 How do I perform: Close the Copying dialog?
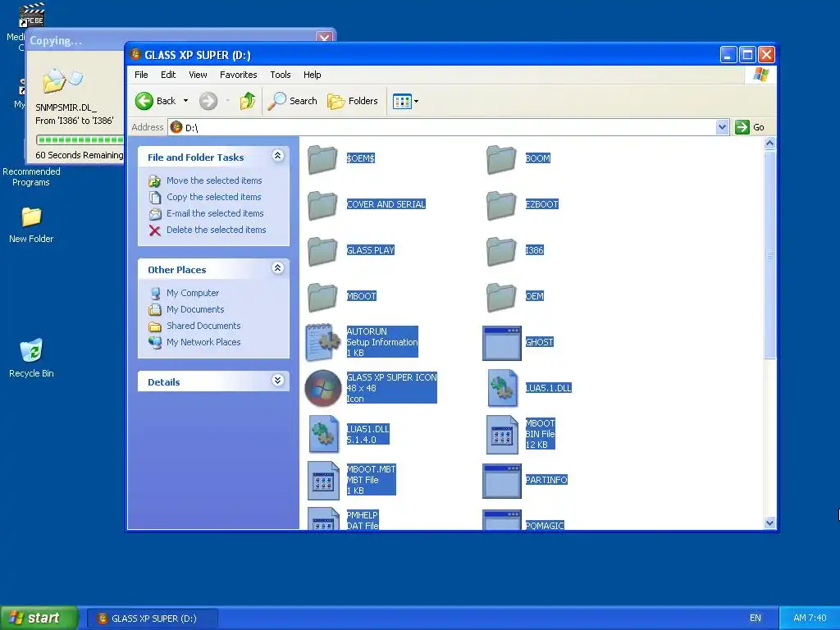pos(324,38)
